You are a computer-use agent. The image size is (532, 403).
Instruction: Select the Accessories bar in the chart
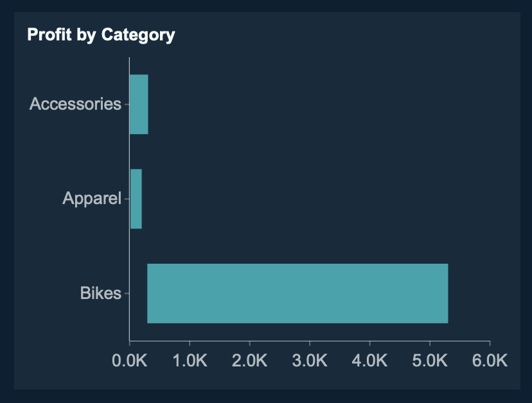(x=139, y=104)
